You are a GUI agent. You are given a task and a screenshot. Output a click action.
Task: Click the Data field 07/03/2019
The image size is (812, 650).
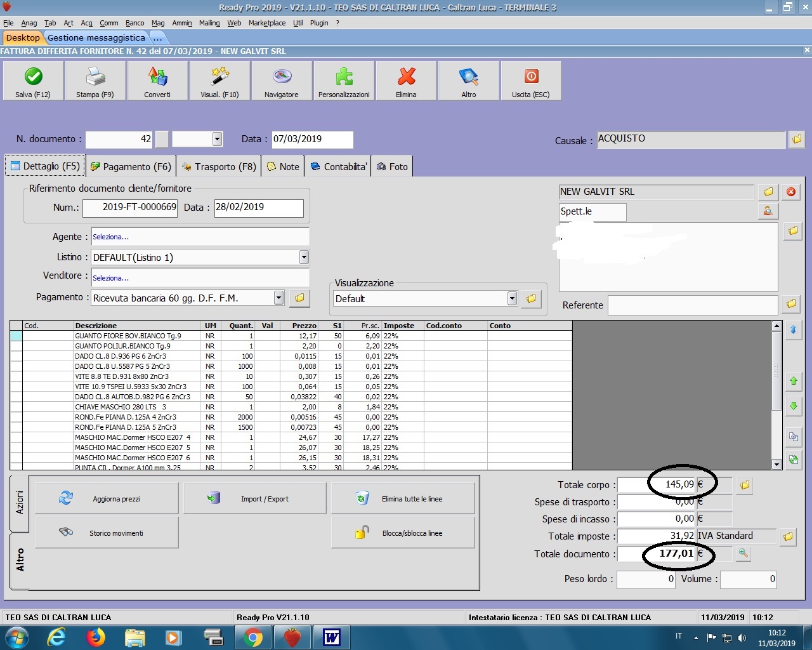[312, 139]
